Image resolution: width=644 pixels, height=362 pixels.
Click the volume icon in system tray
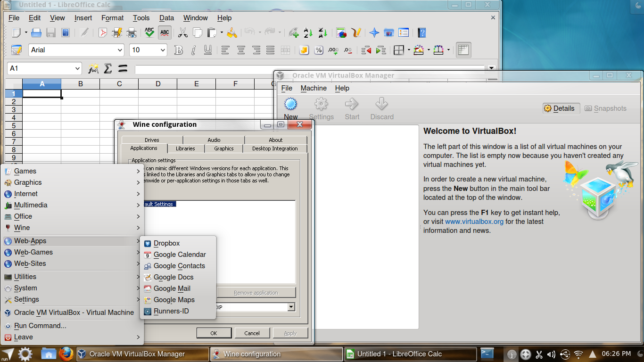click(x=552, y=354)
